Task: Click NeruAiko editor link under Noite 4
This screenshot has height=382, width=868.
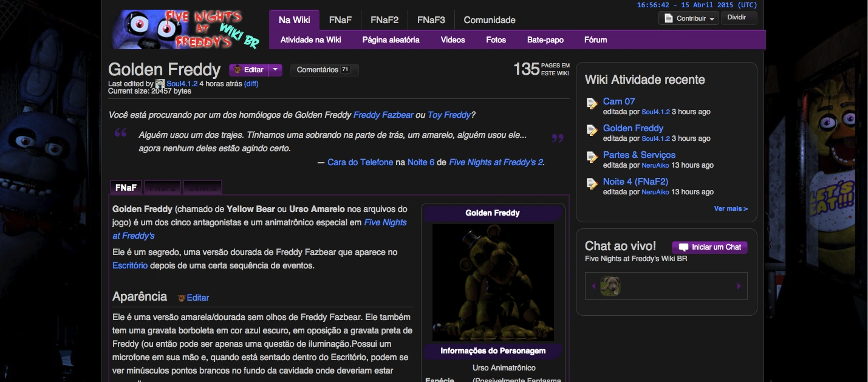Action: tap(655, 192)
